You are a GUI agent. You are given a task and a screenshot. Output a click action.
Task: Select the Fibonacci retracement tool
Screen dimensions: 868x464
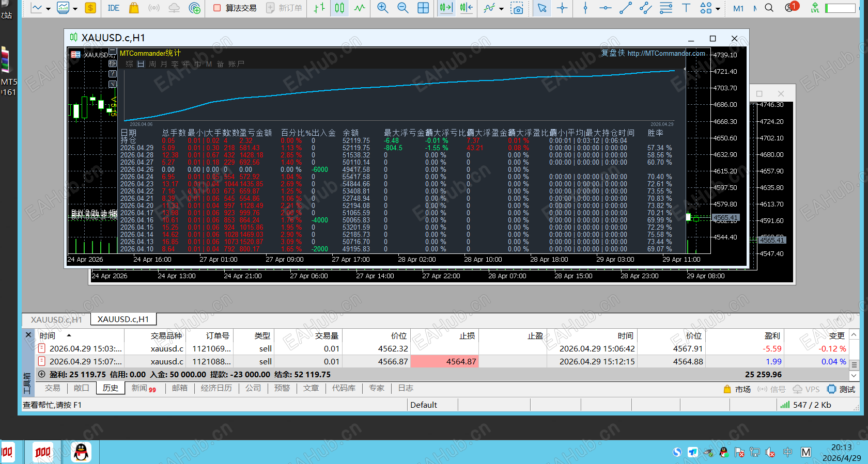[666, 8]
